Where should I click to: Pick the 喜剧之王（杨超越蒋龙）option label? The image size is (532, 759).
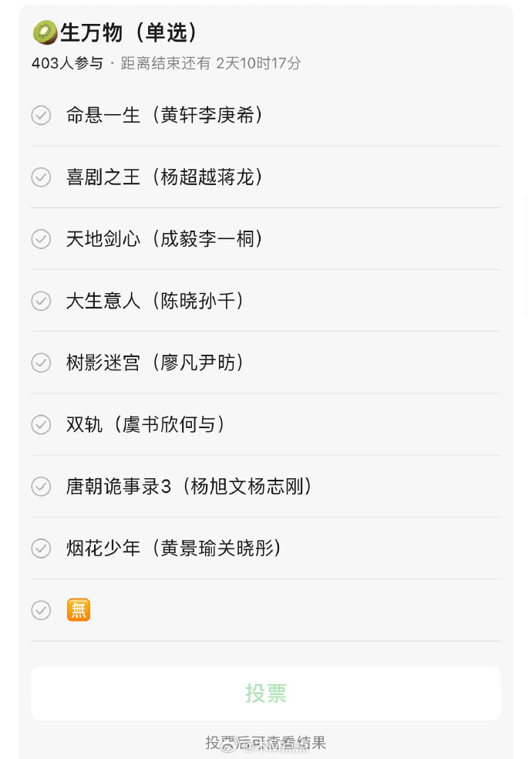(x=165, y=177)
